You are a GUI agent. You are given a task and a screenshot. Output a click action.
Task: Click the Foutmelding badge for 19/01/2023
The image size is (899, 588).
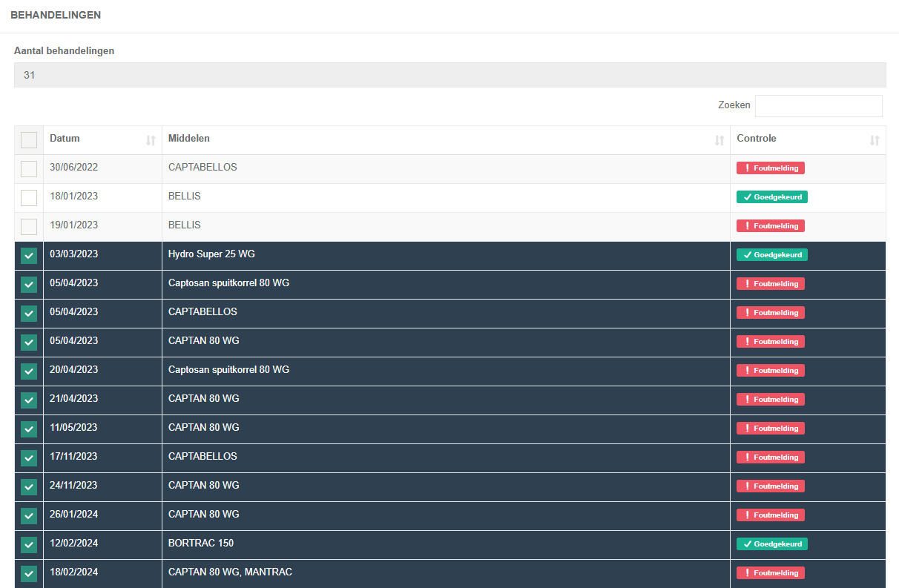(x=770, y=226)
